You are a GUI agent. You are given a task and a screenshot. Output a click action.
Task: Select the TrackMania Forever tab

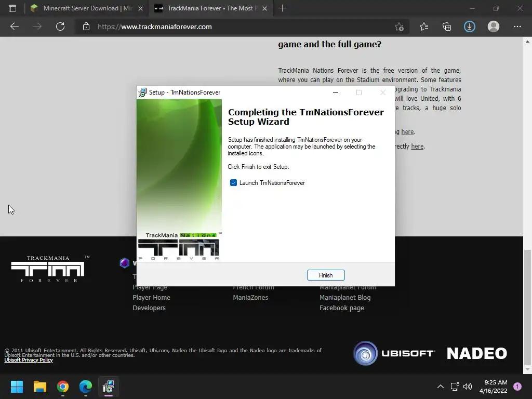coord(210,8)
